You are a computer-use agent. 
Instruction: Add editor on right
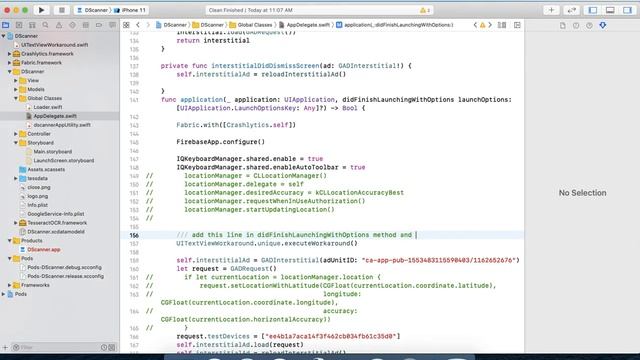coord(517,25)
